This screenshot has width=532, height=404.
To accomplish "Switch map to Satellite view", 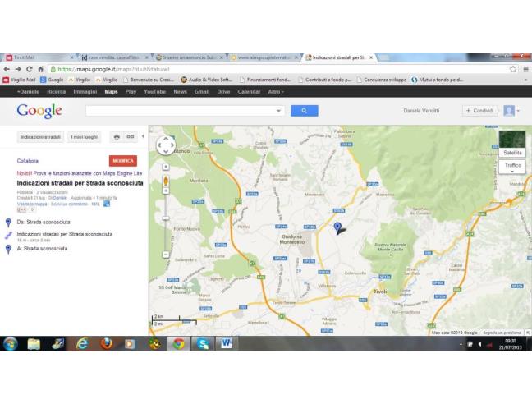I will tap(511, 153).
